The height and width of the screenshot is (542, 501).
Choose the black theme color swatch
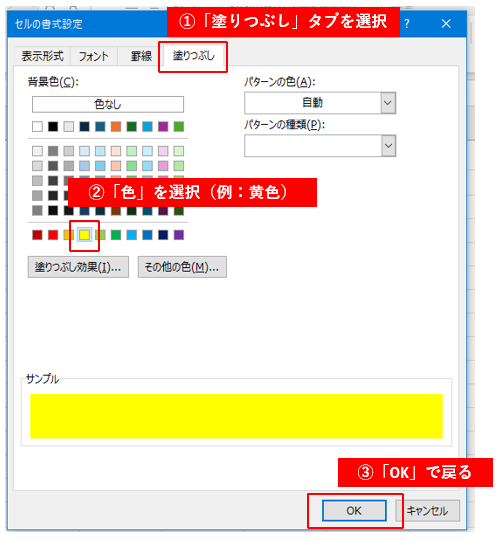coord(53,127)
